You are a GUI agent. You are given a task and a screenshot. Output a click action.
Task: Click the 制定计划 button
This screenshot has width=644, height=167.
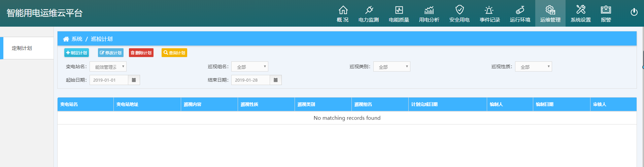pos(76,53)
